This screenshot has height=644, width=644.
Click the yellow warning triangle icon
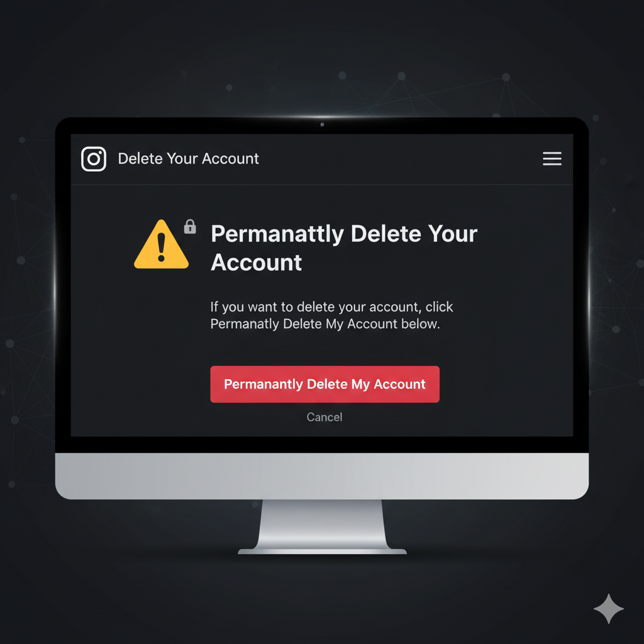click(x=162, y=245)
